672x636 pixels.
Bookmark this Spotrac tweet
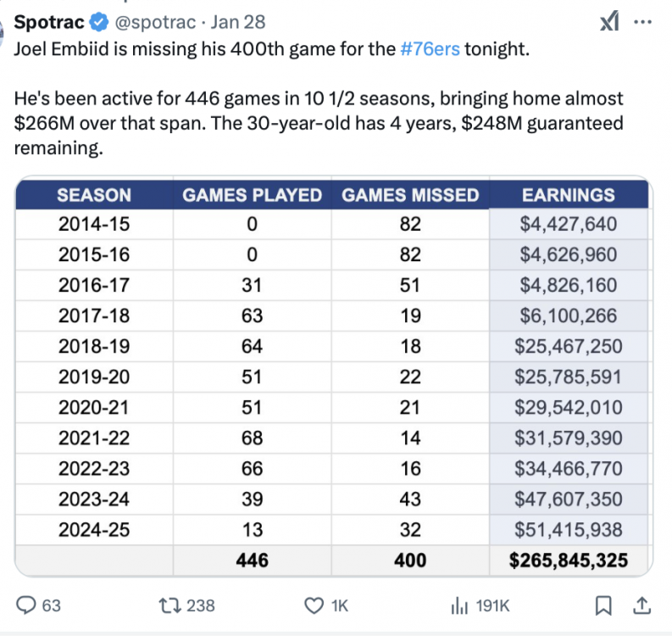[603, 605]
